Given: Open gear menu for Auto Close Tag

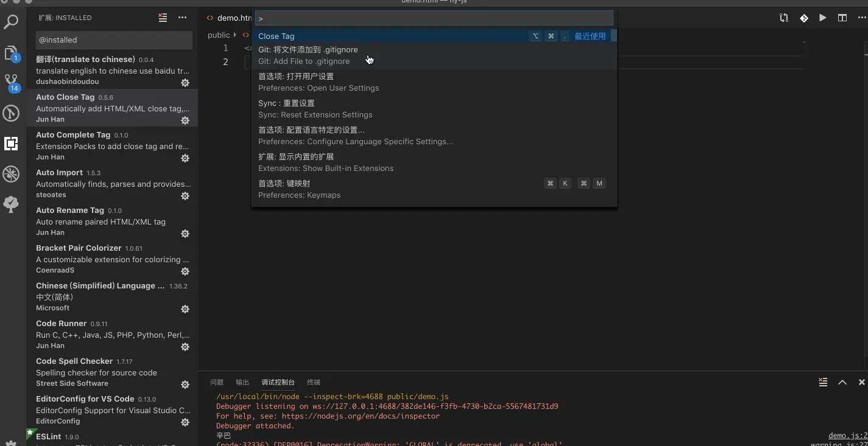Looking at the screenshot, I should pyautogui.click(x=185, y=120).
